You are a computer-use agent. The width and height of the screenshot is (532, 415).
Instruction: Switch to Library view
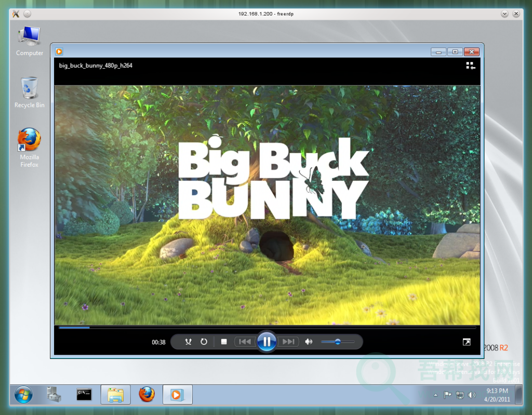[471, 65]
